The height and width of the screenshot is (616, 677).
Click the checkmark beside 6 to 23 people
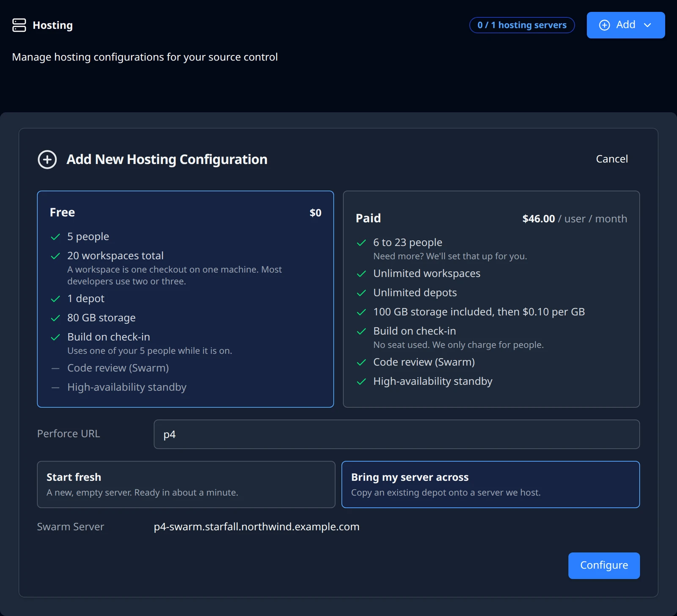coord(361,243)
